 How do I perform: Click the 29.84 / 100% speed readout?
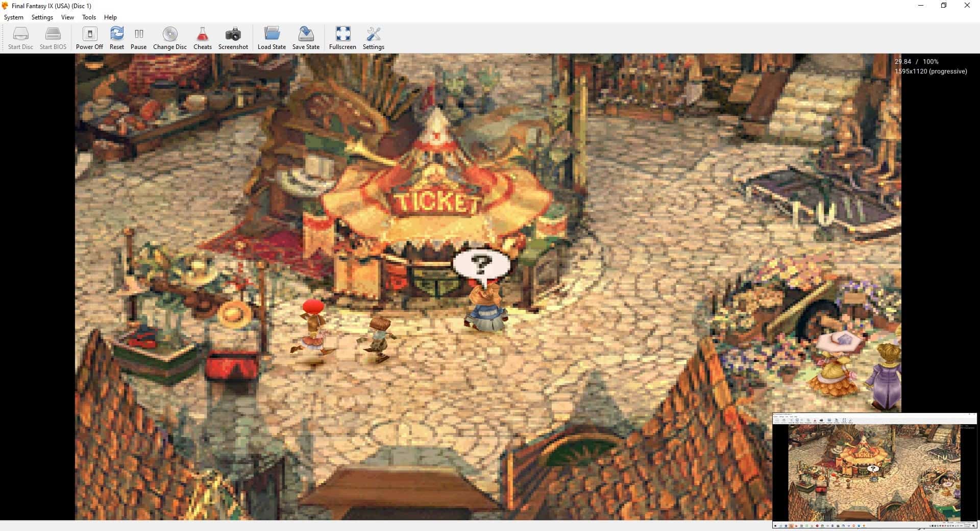point(916,61)
